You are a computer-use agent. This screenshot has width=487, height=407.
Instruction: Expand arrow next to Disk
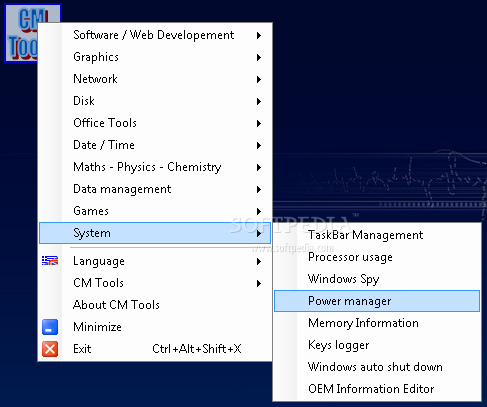click(x=259, y=101)
